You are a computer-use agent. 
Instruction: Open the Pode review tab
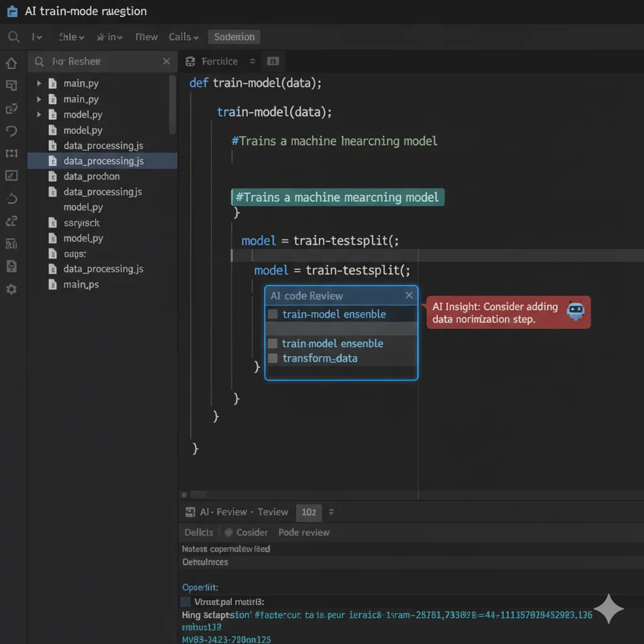[x=304, y=532]
